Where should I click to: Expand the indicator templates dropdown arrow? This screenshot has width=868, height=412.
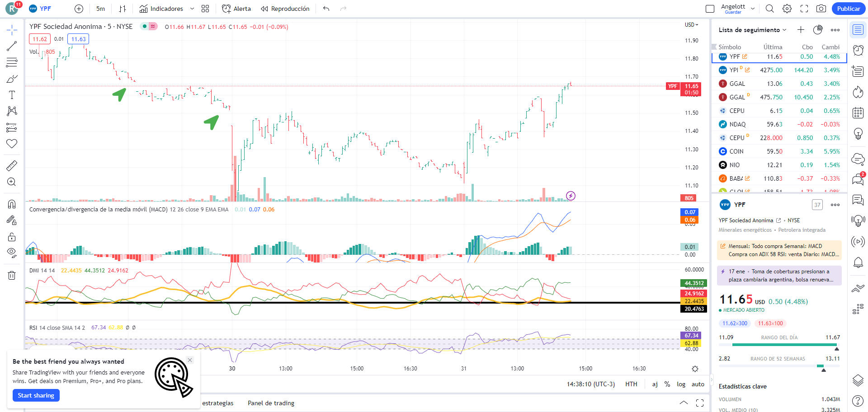click(x=192, y=9)
